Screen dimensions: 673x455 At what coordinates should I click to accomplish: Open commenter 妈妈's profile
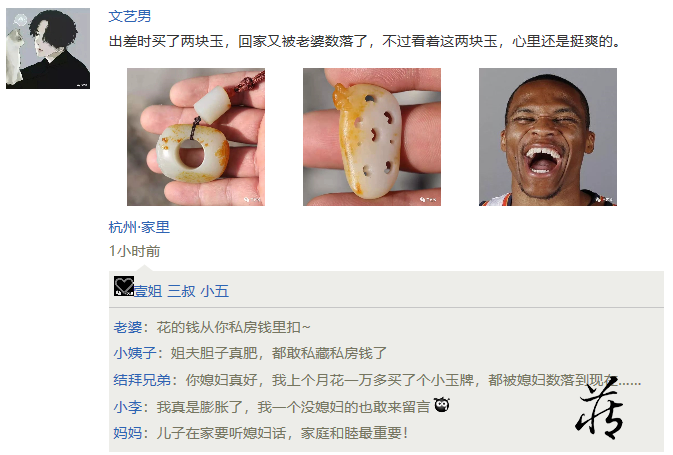tap(127, 433)
